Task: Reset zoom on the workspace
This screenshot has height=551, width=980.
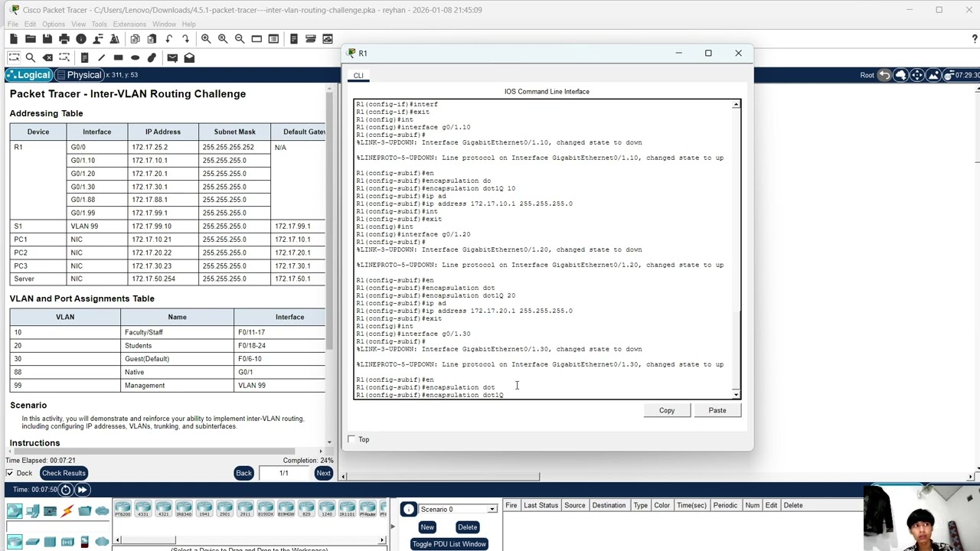Action: 223,39
